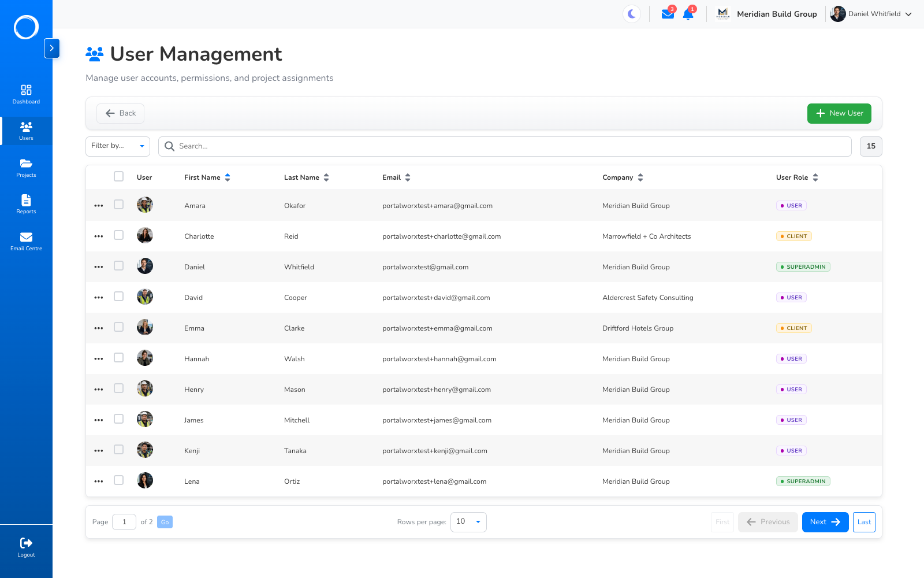This screenshot has width=924, height=578.
Task: Click the 15 total count badge
Action: 871,146
